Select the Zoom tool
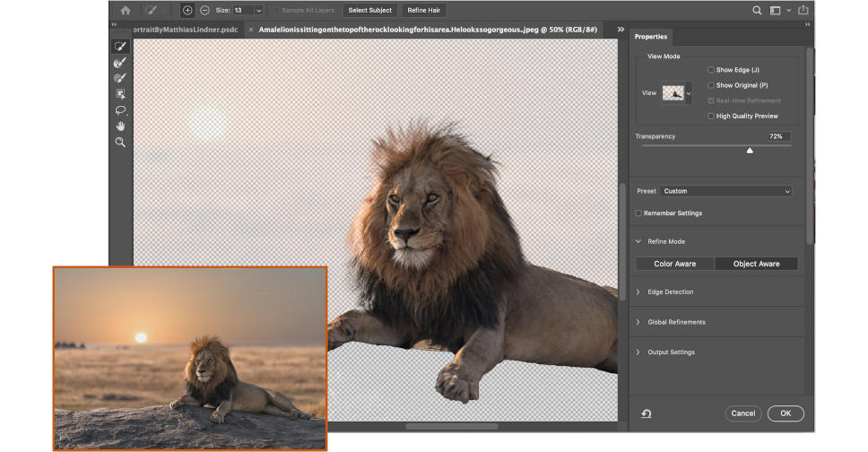The width and height of the screenshot is (868, 452). pyautogui.click(x=119, y=143)
